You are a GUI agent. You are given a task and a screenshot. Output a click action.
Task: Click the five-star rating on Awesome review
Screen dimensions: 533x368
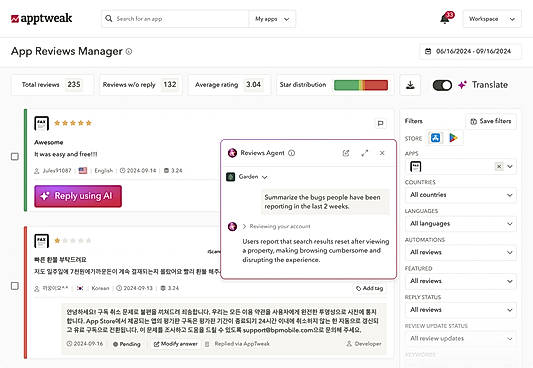point(73,123)
